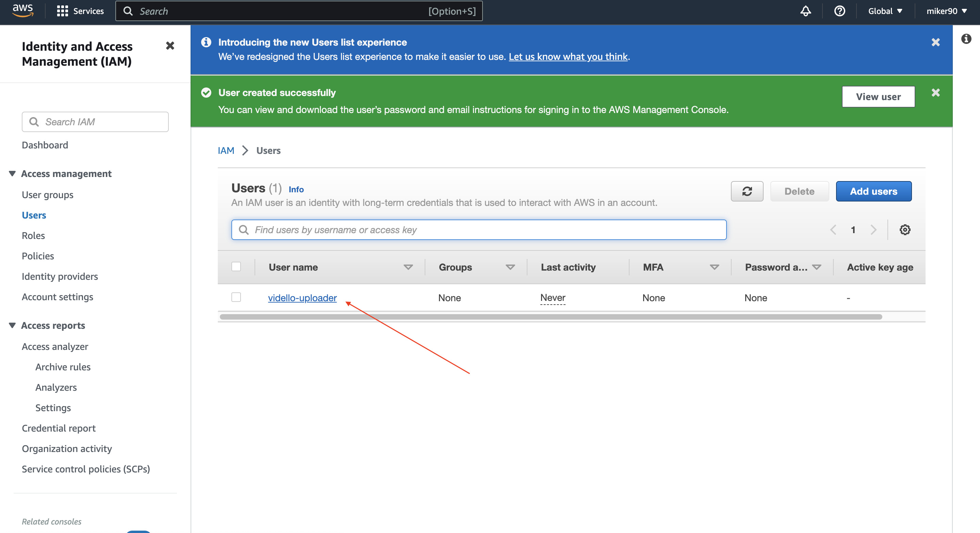Focus the Find users by username field
980x533 pixels.
point(478,230)
